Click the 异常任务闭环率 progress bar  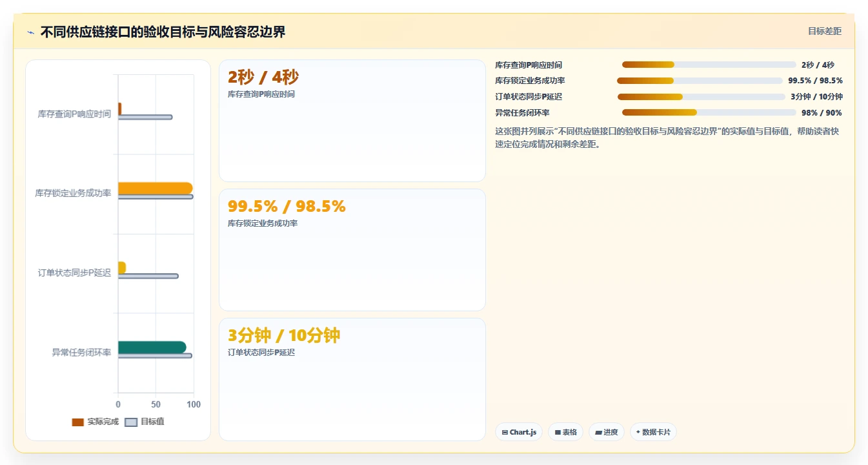click(709, 112)
